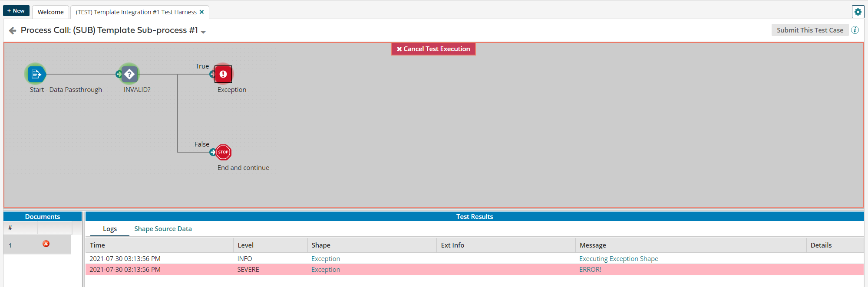Click the Time column header in the logs
868x287 pixels.
point(98,245)
